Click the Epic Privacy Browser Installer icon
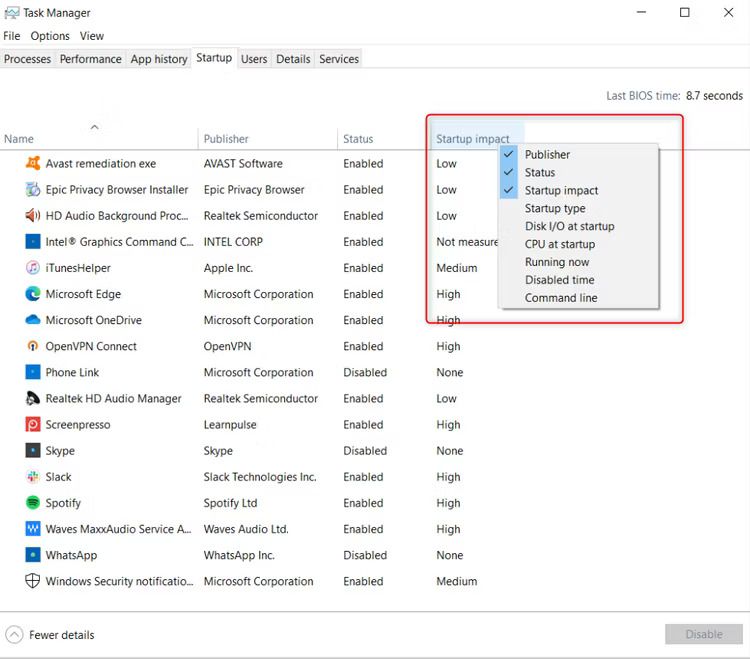 (x=33, y=189)
